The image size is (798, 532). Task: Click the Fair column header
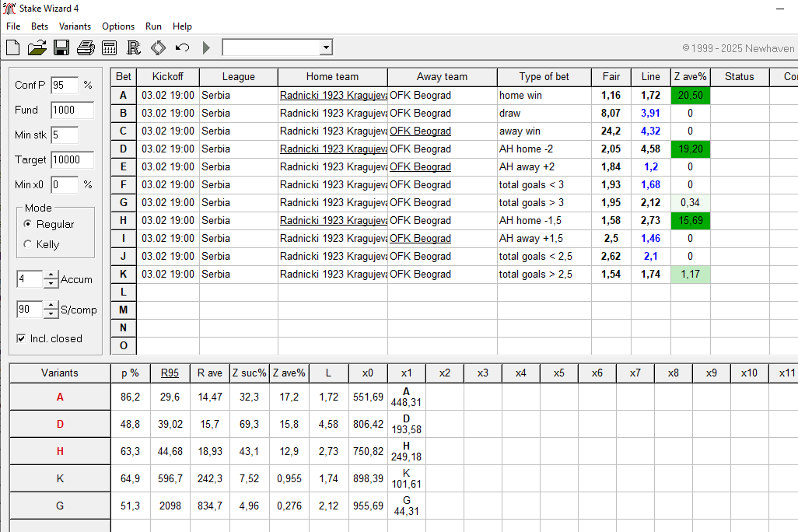click(611, 77)
